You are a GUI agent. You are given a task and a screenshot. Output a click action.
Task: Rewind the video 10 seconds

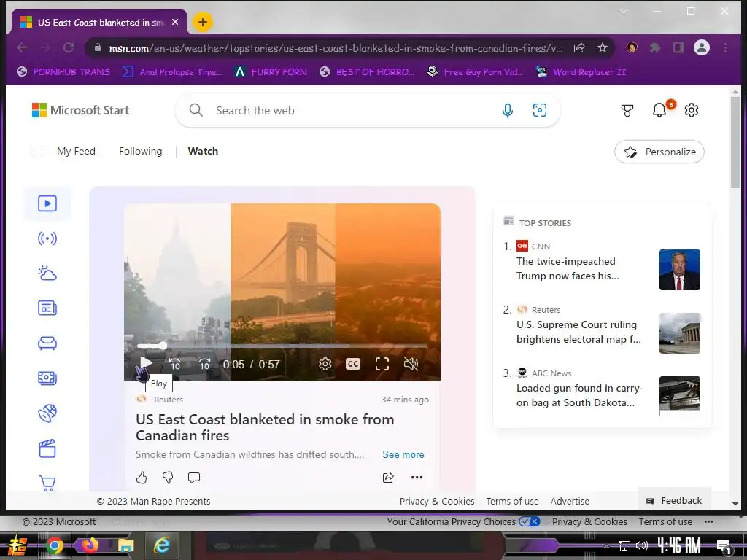(x=175, y=365)
